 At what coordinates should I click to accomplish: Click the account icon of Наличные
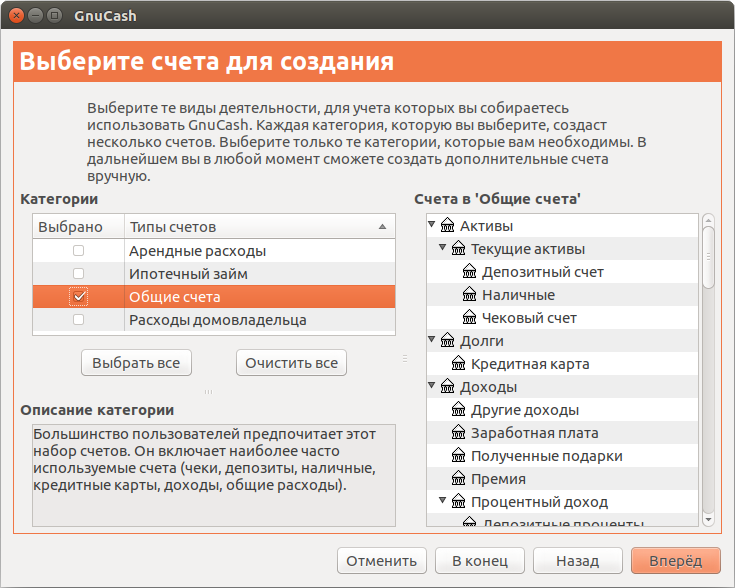(469, 294)
